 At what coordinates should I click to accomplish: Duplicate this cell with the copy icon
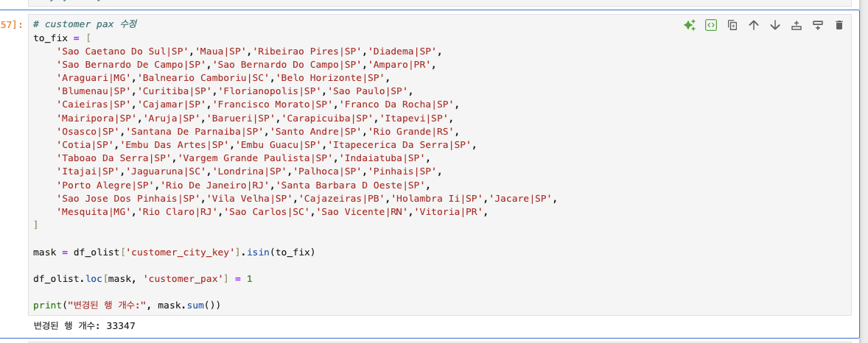pos(732,25)
